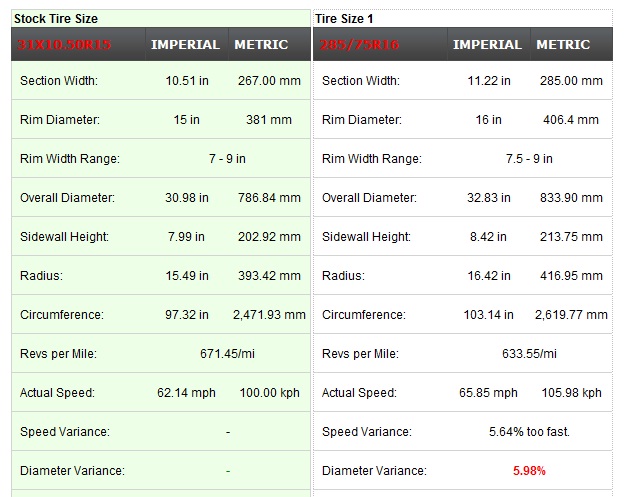Click the 65.85 mph actual speed value

(x=491, y=393)
